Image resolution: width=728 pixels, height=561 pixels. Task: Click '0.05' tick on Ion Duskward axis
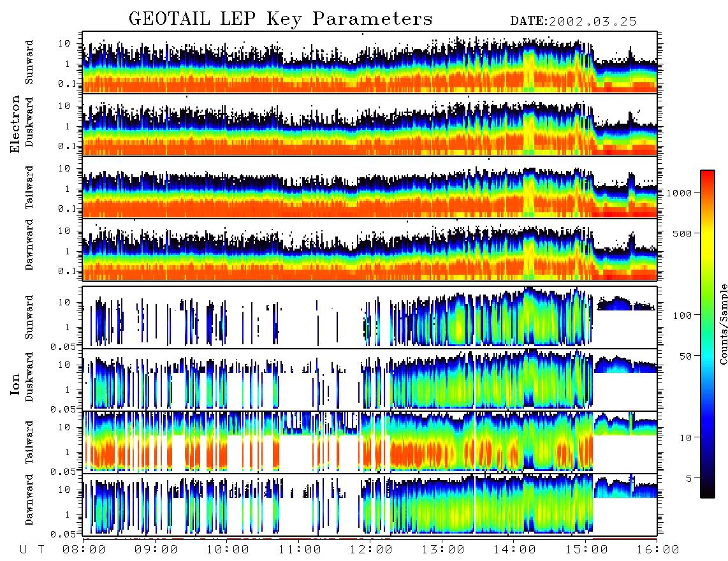coord(63,409)
